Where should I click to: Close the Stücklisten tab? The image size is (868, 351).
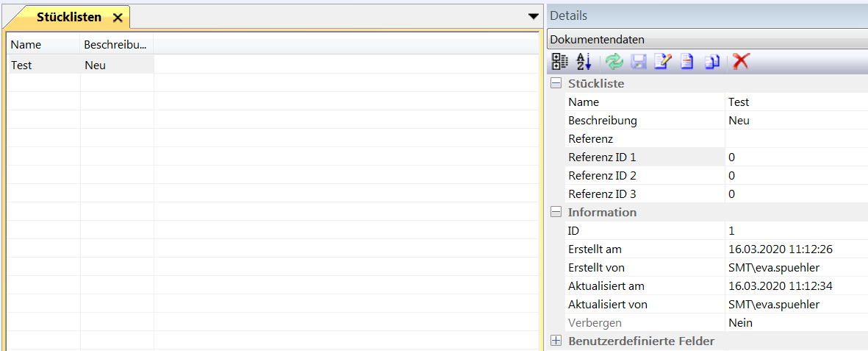(x=118, y=18)
